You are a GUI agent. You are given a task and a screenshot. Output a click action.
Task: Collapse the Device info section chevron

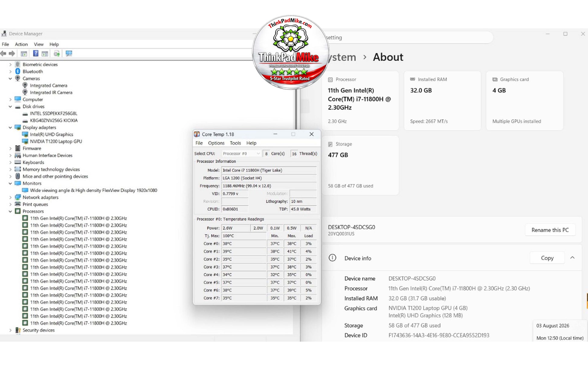572,258
